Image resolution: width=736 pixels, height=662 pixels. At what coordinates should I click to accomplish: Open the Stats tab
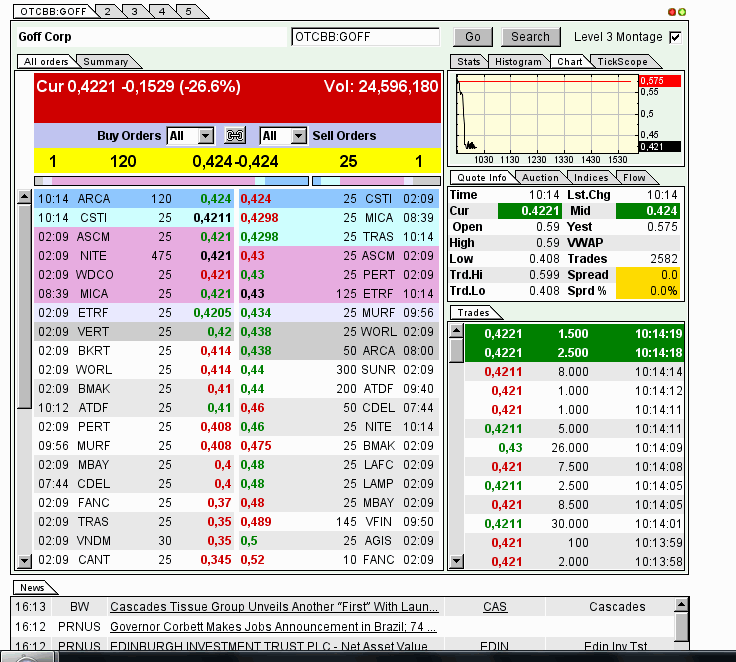tap(468, 62)
